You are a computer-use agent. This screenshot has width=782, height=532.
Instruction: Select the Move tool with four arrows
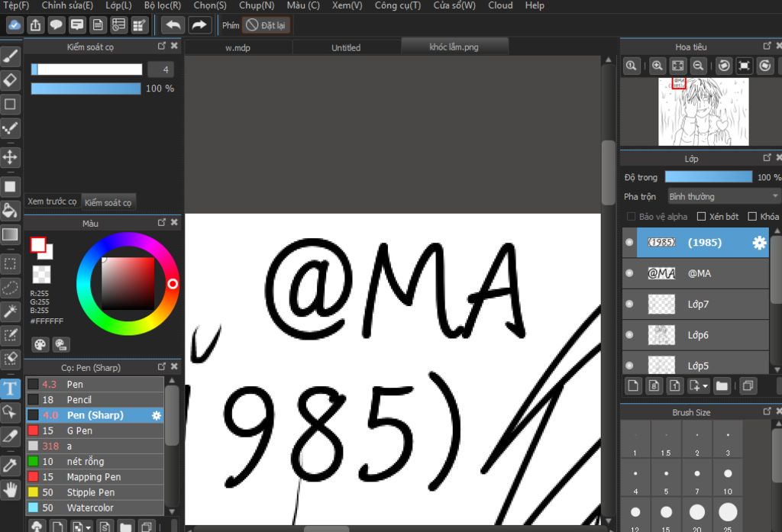point(11,157)
